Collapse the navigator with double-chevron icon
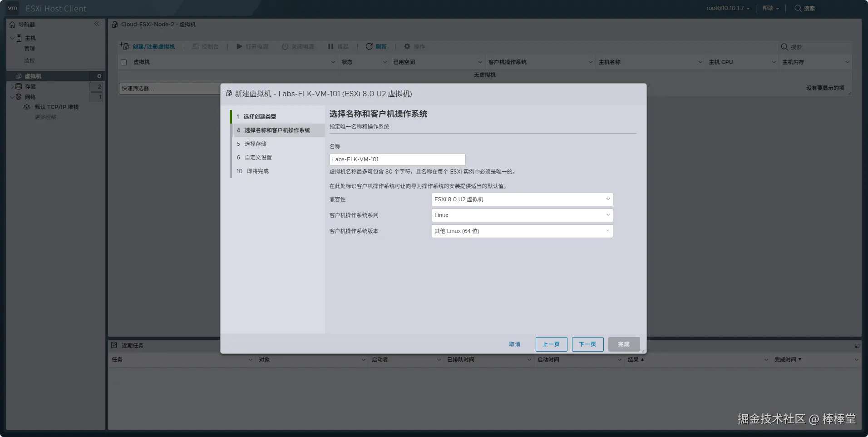The width and height of the screenshot is (868, 437). (97, 24)
